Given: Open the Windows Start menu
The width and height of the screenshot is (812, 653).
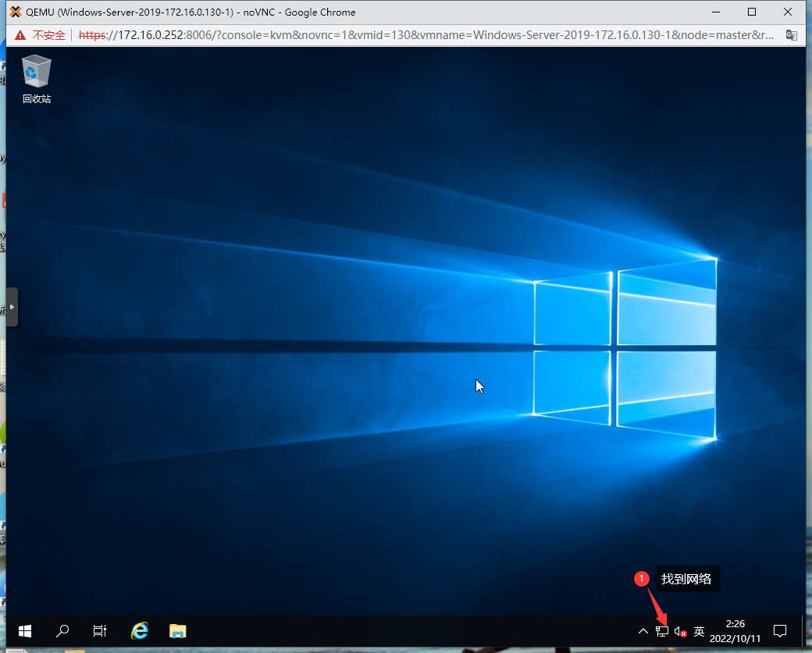Looking at the screenshot, I should coord(25,630).
